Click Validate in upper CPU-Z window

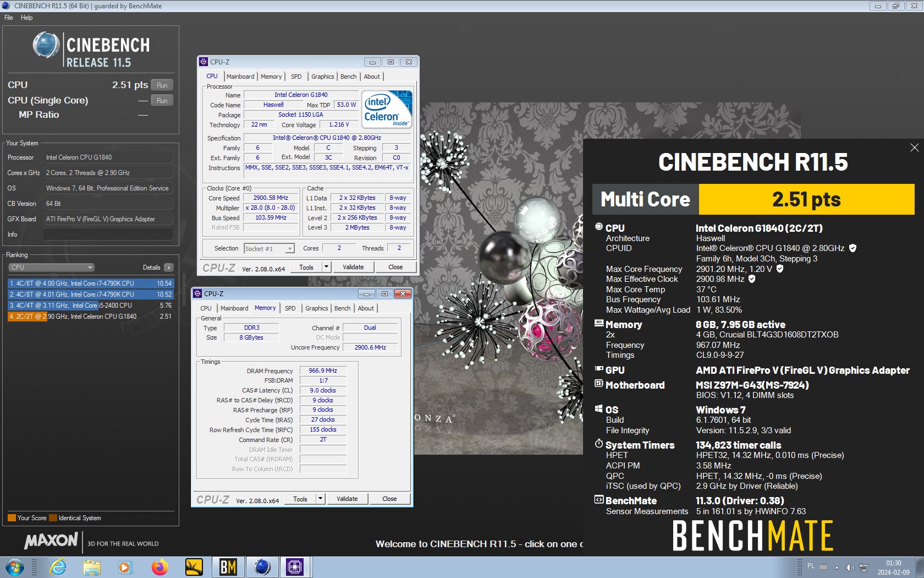(353, 267)
